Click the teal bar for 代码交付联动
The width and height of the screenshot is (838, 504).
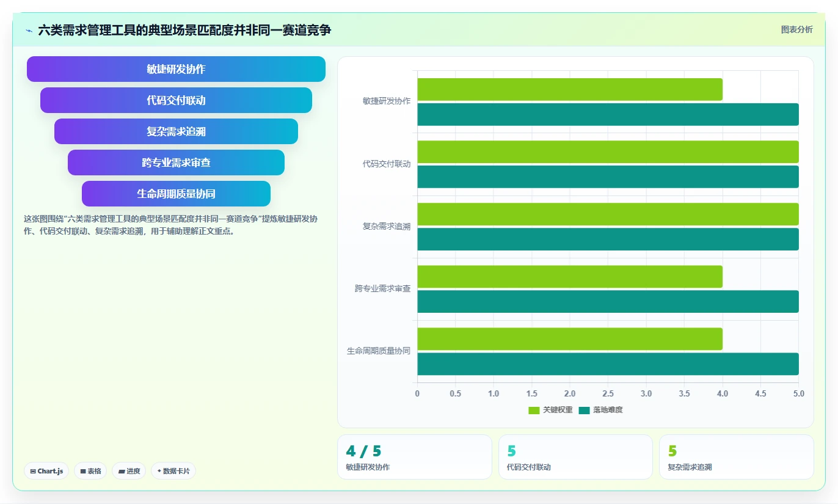[608, 177]
